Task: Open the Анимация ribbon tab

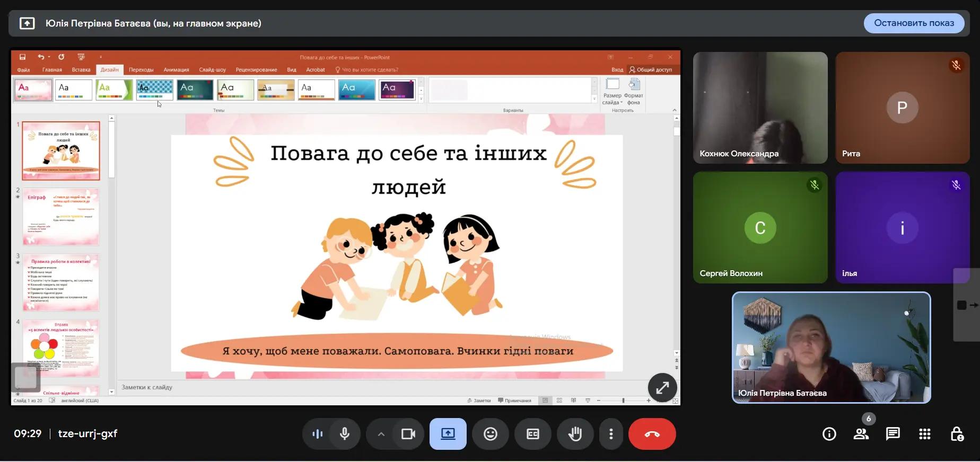Action: click(176, 70)
